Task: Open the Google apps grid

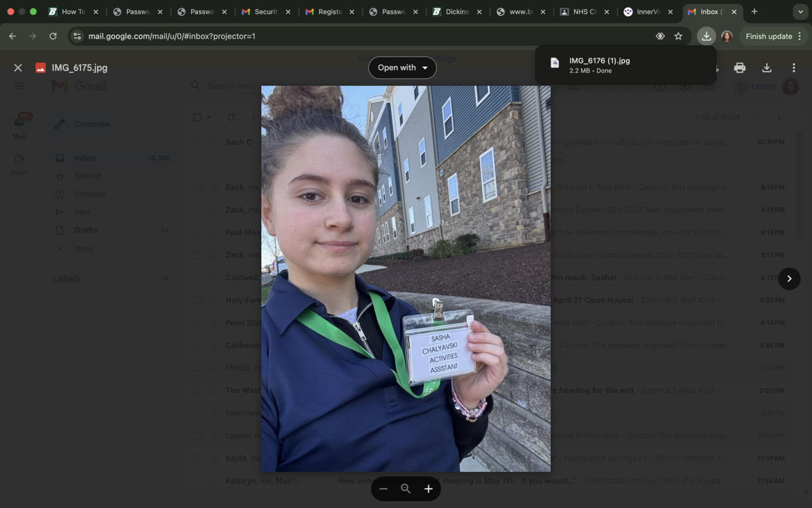Action: [709, 86]
